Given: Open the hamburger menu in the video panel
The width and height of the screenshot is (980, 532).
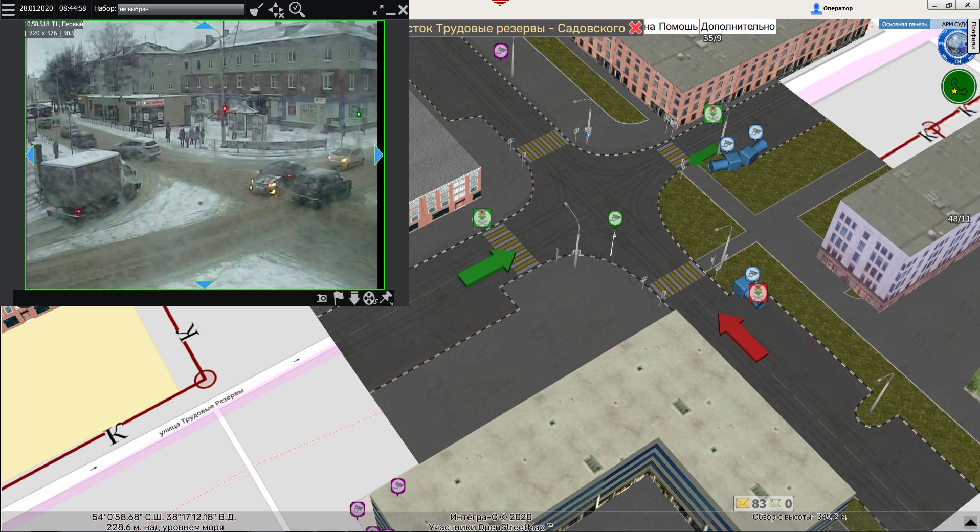Looking at the screenshot, I should 8,9.
